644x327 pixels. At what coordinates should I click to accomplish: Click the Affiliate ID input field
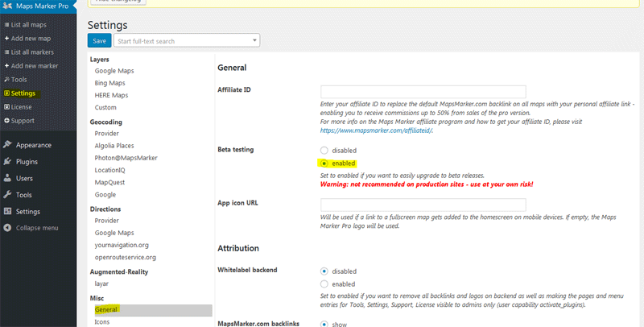coord(423,92)
